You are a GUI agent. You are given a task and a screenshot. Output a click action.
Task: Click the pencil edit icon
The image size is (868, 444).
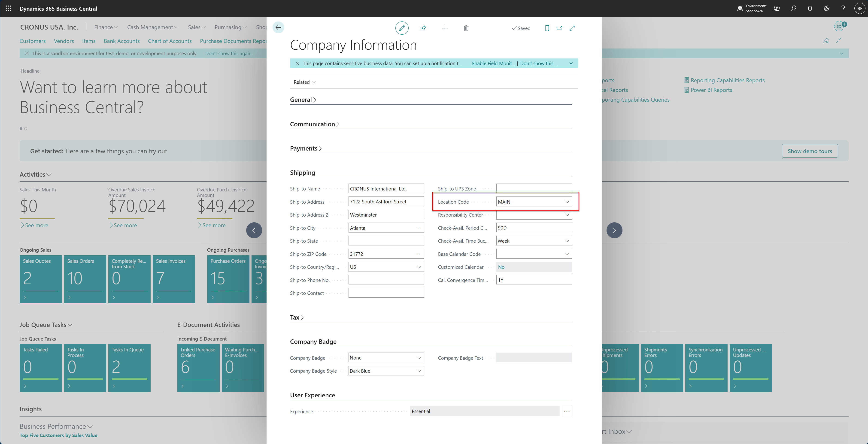pyautogui.click(x=402, y=28)
